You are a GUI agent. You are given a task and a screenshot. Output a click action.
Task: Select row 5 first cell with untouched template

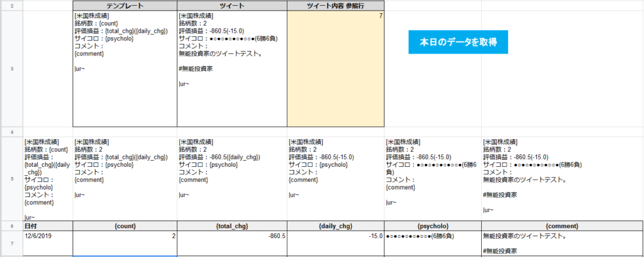(48, 179)
